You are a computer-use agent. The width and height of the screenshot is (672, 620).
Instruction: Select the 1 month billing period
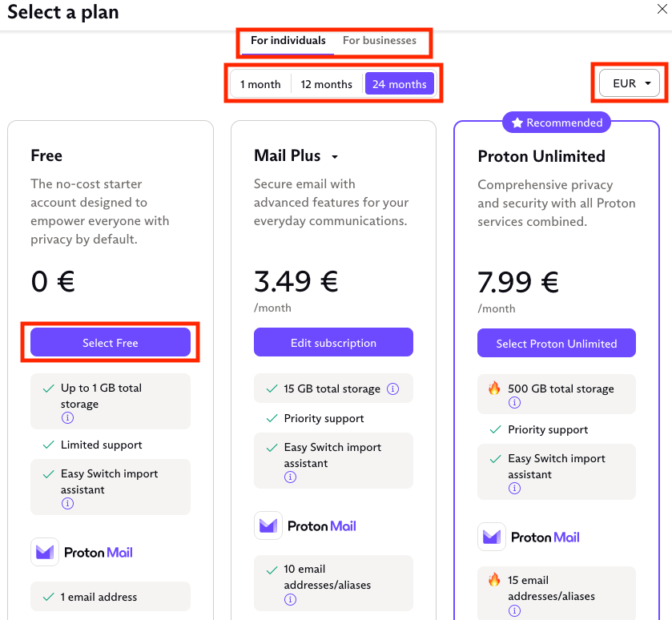pyautogui.click(x=260, y=83)
